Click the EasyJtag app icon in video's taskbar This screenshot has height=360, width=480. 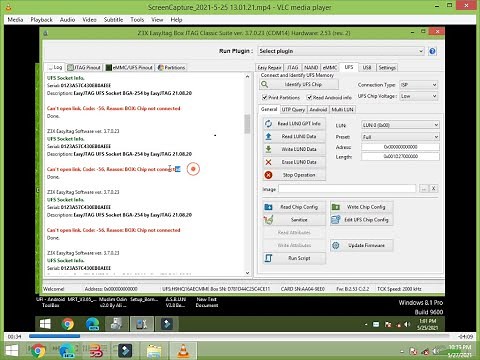142,324
